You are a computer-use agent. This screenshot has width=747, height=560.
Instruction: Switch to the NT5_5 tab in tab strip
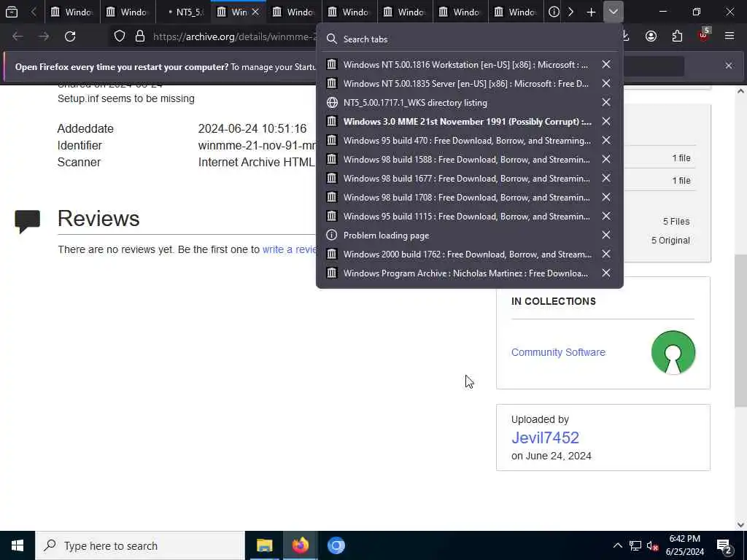183,12
